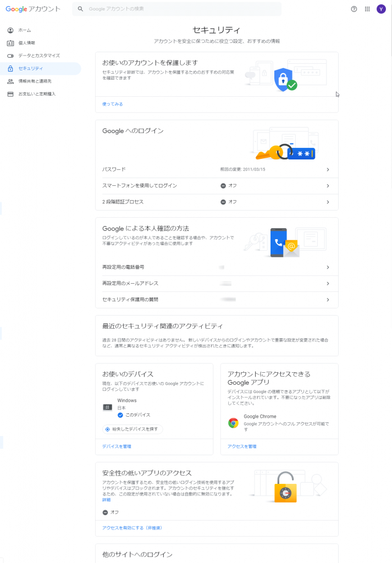Screen dimensions: 392x563
Task: Click the 使ってみる link
Action: tap(112, 104)
